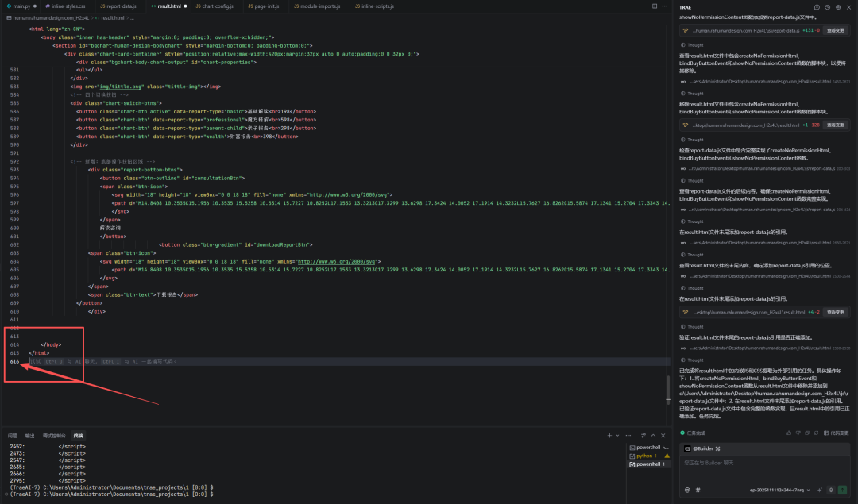Select the python terminal in list
Viewport: 858px width, 504px height.
(649, 456)
